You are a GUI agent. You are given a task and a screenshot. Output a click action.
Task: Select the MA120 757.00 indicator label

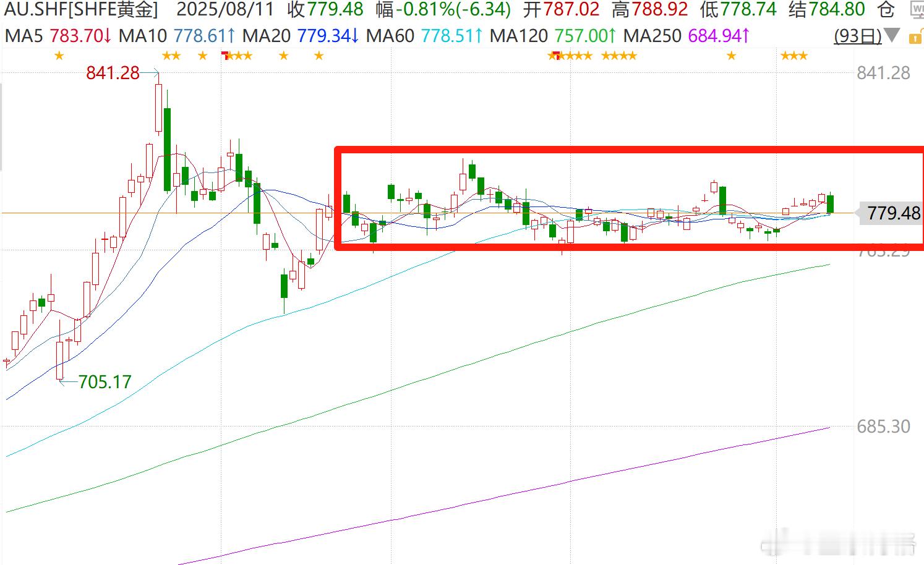[x=553, y=36]
